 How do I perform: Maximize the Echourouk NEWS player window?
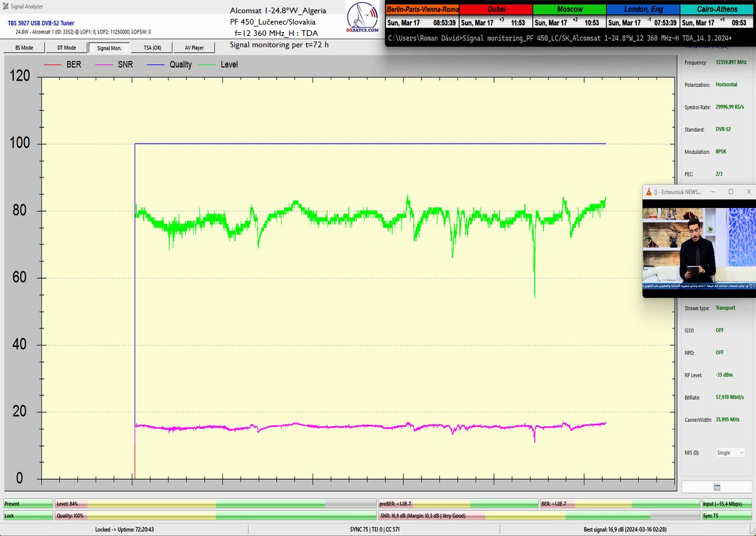731,191
